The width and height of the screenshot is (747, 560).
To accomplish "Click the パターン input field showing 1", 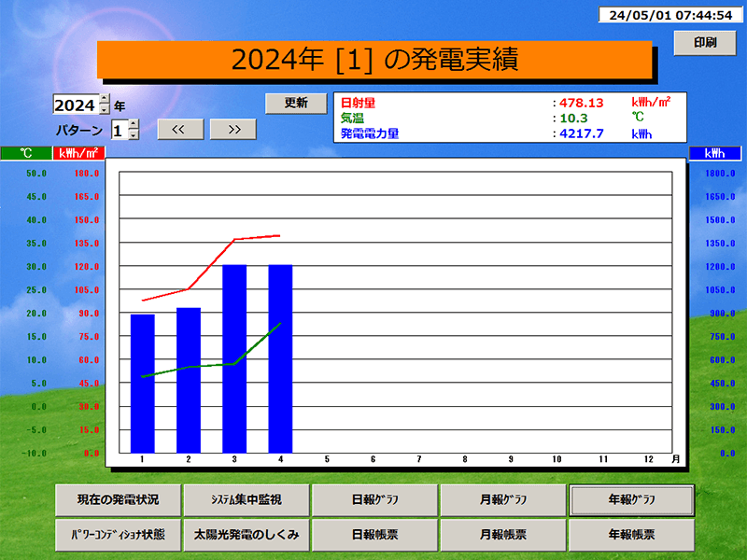I will pyautogui.click(x=120, y=130).
